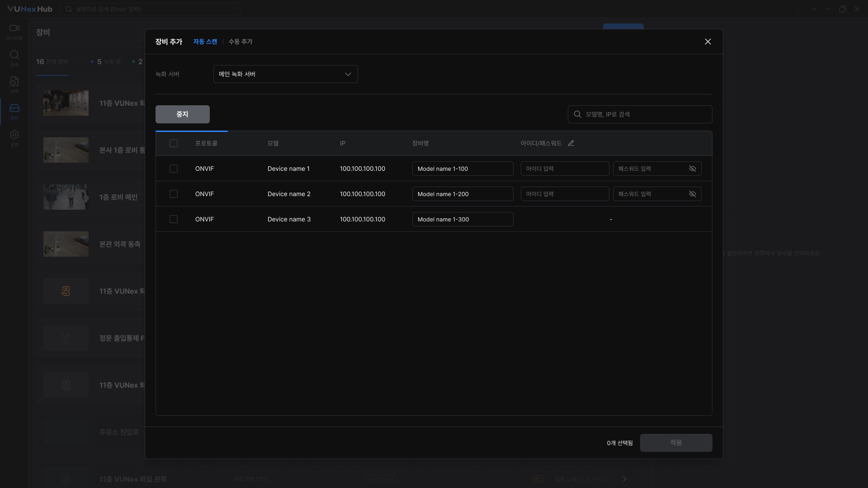Check the Device name 1 row checkbox
Image resolution: width=868 pixels, height=488 pixels.
coord(174,169)
